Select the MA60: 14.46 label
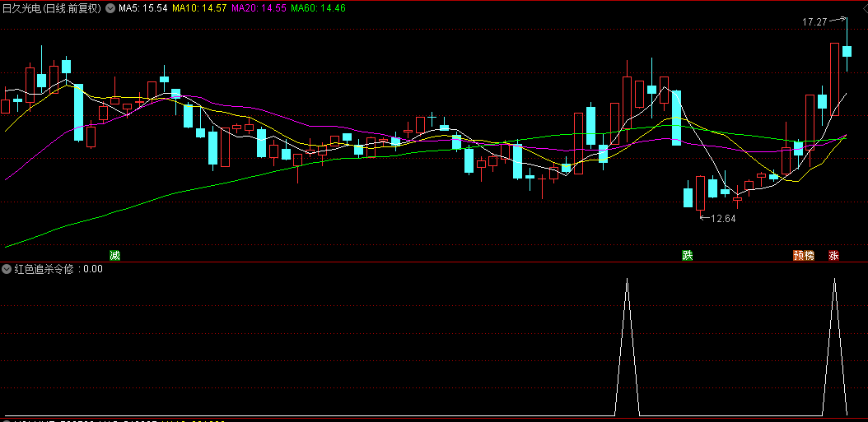 (319, 8)
